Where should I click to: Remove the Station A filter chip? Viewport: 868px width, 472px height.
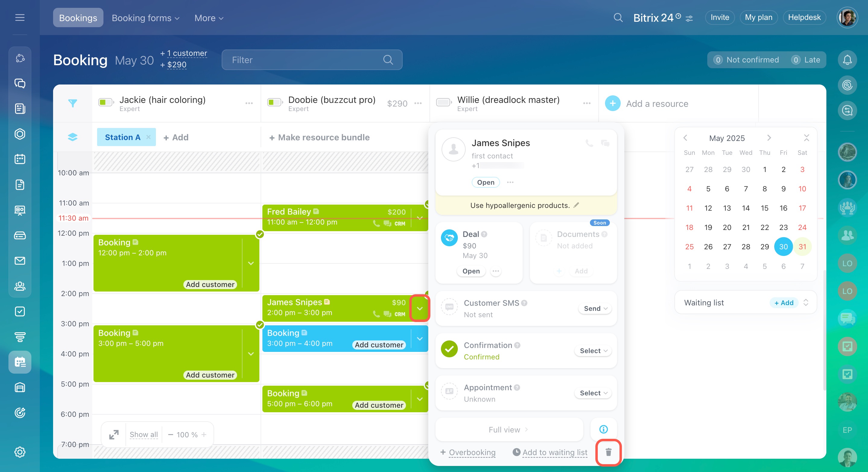148,137
